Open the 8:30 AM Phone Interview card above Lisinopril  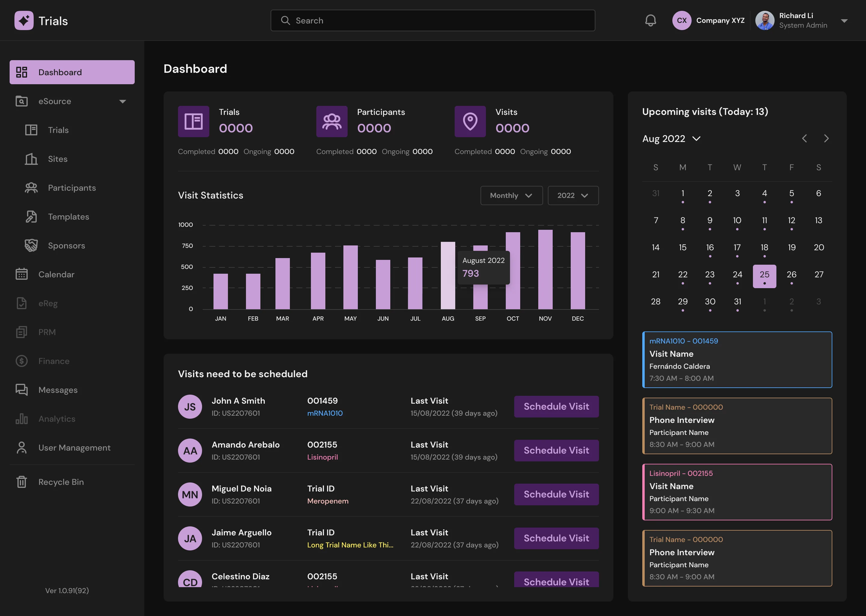[x=737, y=426]
